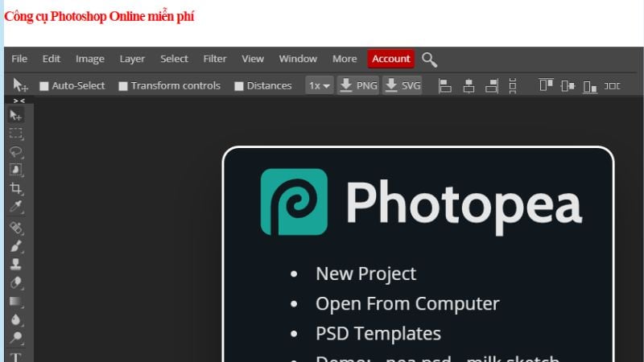Click the red Account button
Viewport: 644px width, 362px height.
[391, 59]
